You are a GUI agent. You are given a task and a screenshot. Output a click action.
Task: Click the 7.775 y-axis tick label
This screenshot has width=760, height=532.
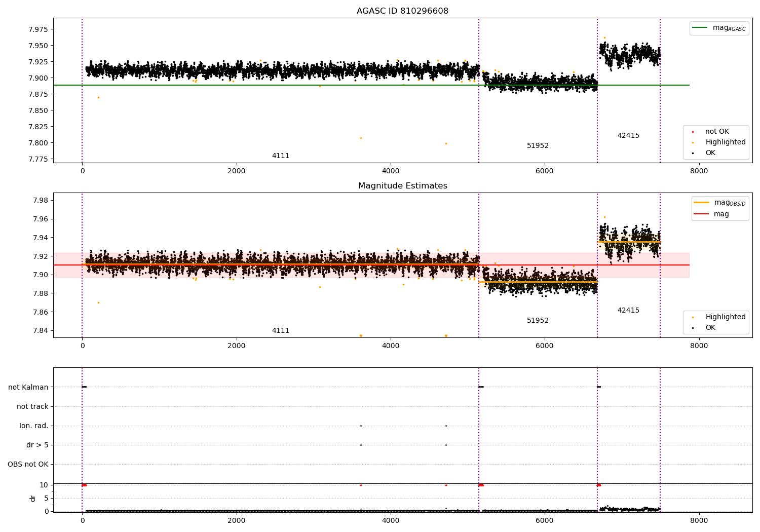[38, 159]
